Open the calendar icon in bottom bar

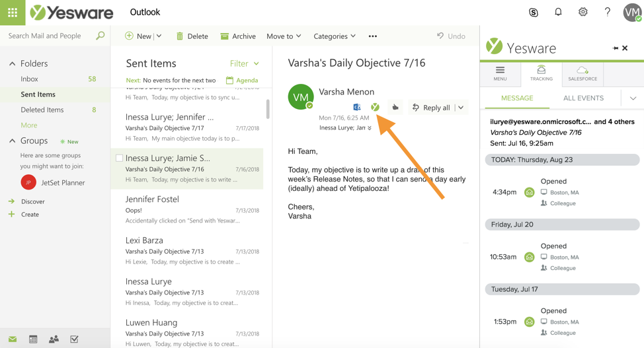pos(33,339)
